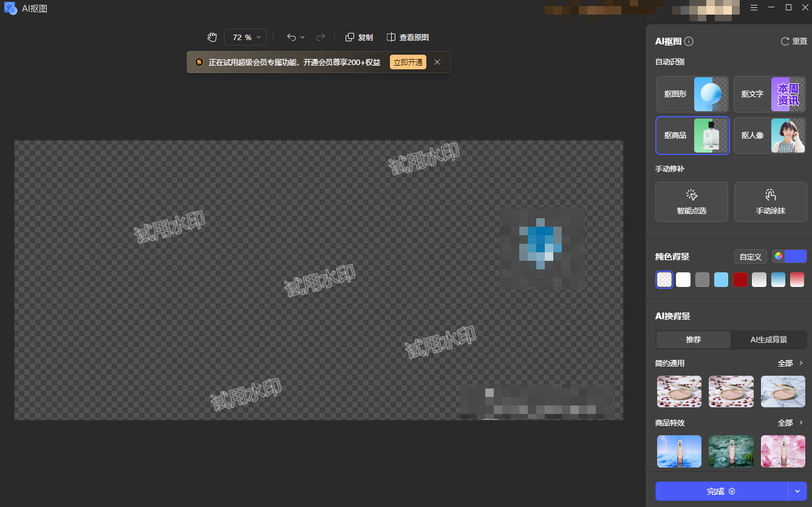Click the undo arrow icon

(292, 37)
